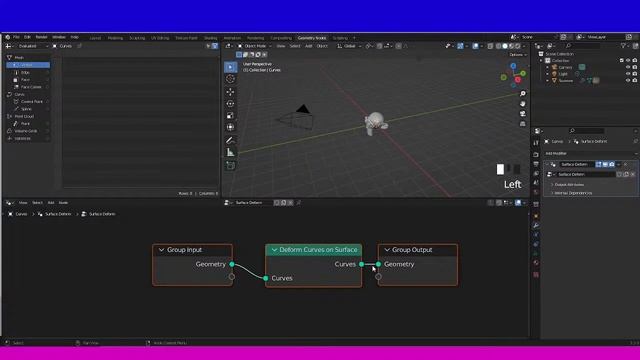This screenshot has width=640, height=360.
Task: Collapse the Deform Curves on Surface node
Action: coord(274,250)
